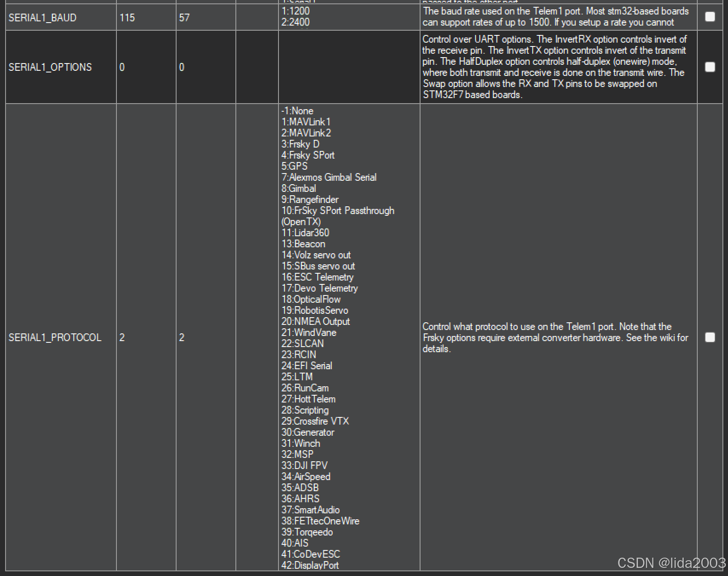Viewport: 728px width, 576px height.
Task: Click the '16:ESC Telemetry' option text
Action: click(x=317, y=277)
